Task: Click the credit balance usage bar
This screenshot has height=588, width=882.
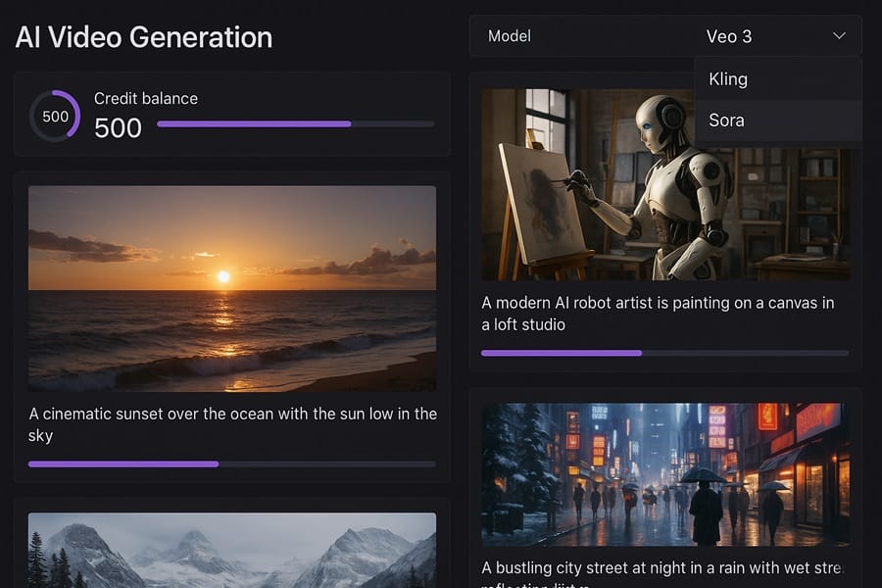Action: [x=295, y=124]
